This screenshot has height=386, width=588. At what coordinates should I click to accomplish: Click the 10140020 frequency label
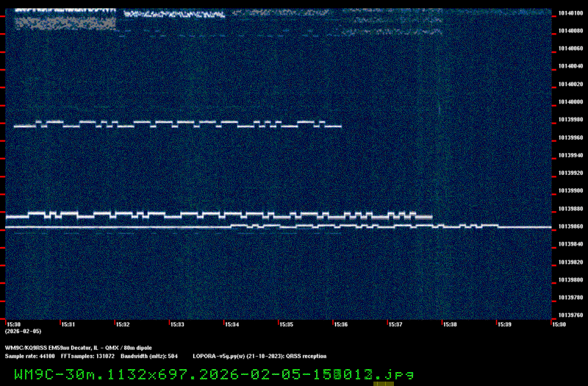(x=571, y=84)
